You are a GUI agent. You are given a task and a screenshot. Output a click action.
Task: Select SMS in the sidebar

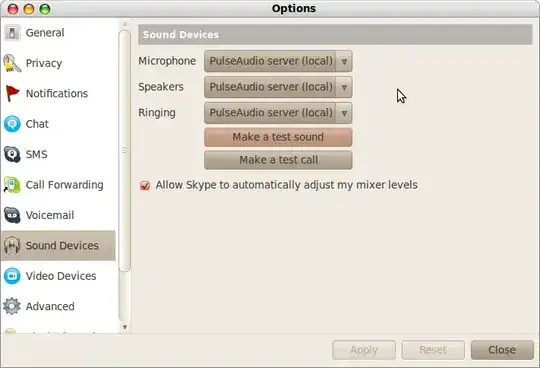[x=58, y=154]
